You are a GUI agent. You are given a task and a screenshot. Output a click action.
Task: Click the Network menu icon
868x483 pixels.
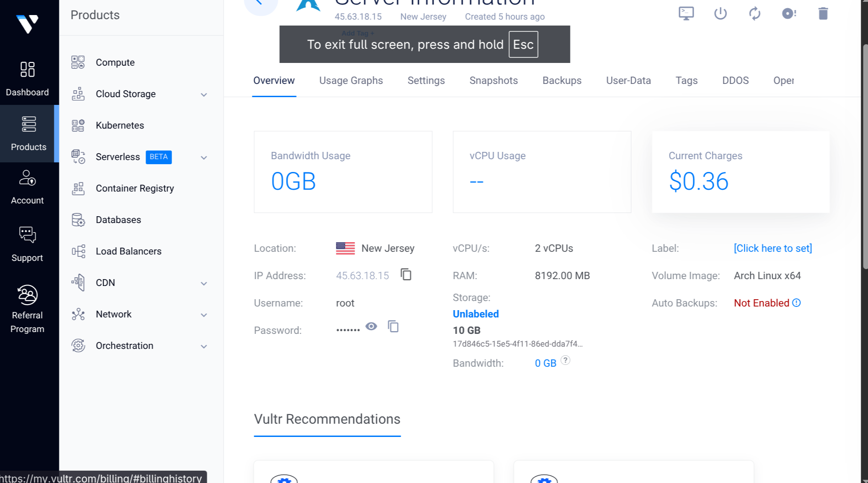click(78, 314)
